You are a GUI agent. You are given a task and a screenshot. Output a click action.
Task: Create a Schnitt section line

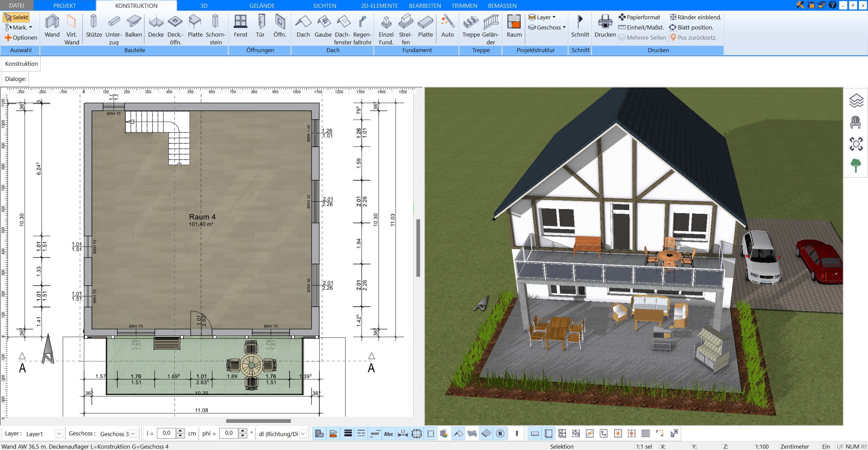[580, 26]
